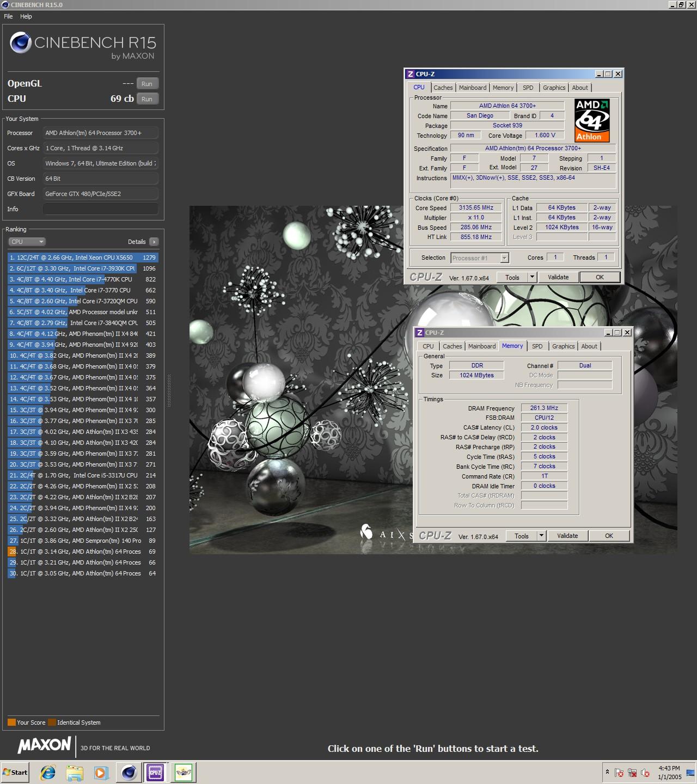The width and height of the screenshot is (697, 784).
Task: Open Processor #1 selection dropdown
Action: click(480, 258)
